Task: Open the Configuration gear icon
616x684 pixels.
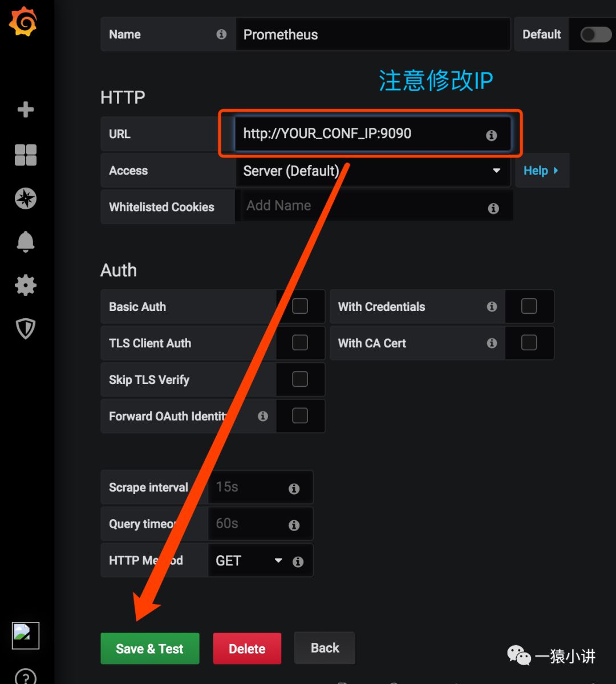Action: (25, 285)
